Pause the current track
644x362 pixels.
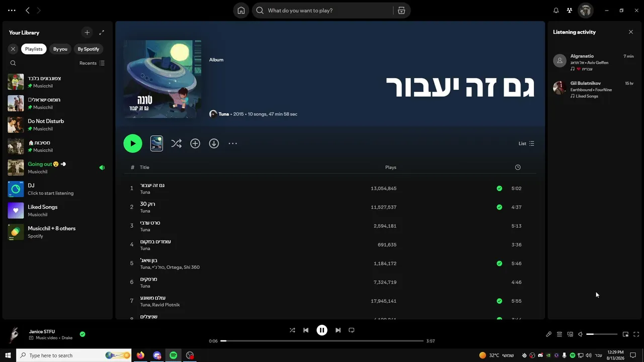click(x=322, y=330)
